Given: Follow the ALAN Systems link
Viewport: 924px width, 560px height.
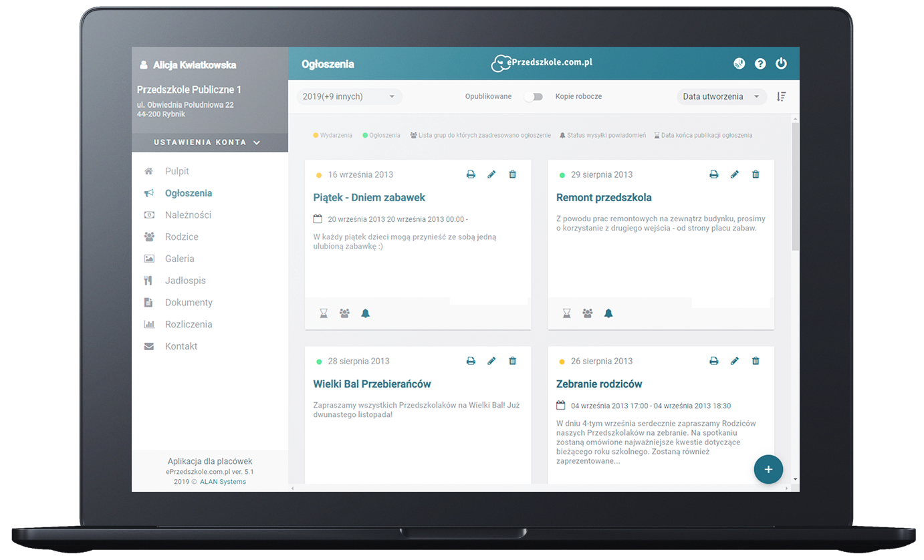Looking at the screenshot, I should (x=223, y=482).
